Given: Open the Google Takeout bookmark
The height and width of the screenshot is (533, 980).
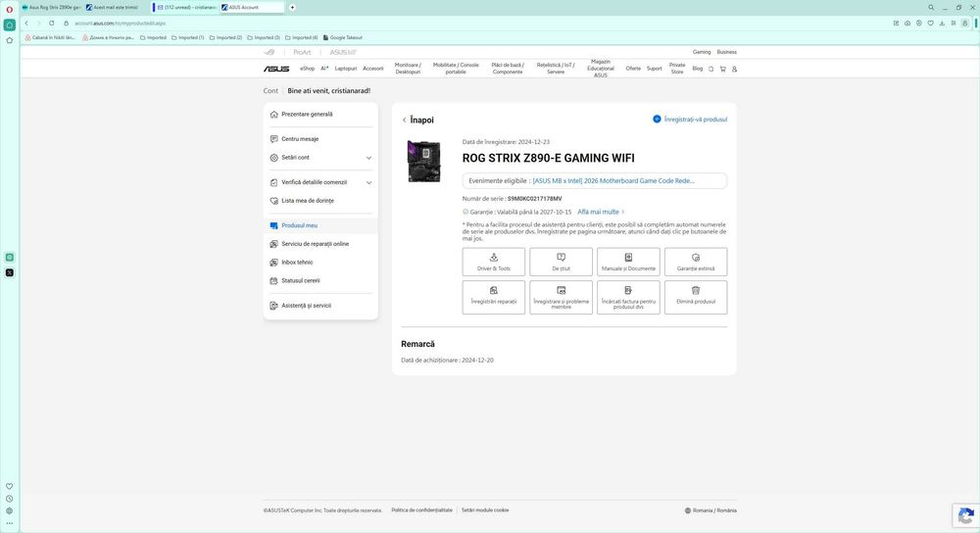Looking at the screenshot, I should (x=342, y=37).
